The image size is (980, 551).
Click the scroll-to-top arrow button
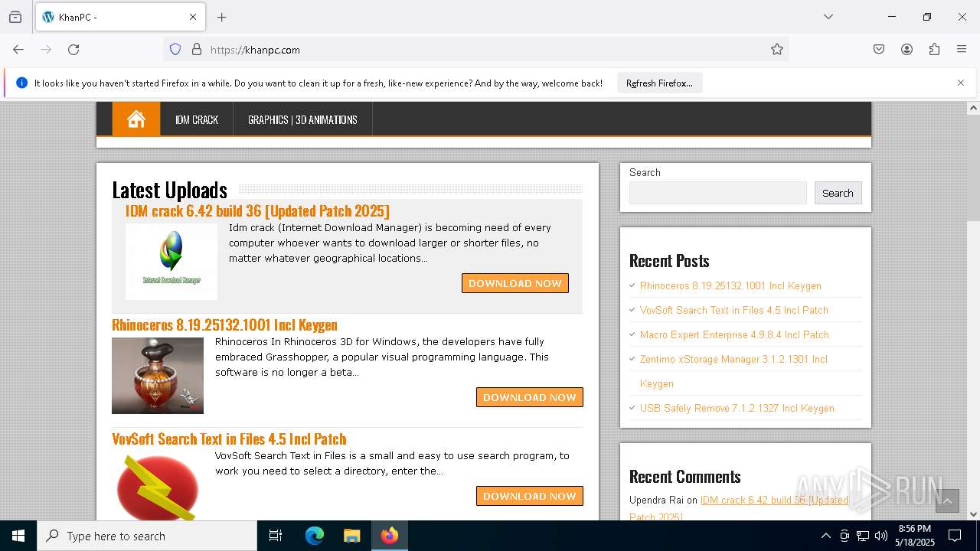pos(947,501)
